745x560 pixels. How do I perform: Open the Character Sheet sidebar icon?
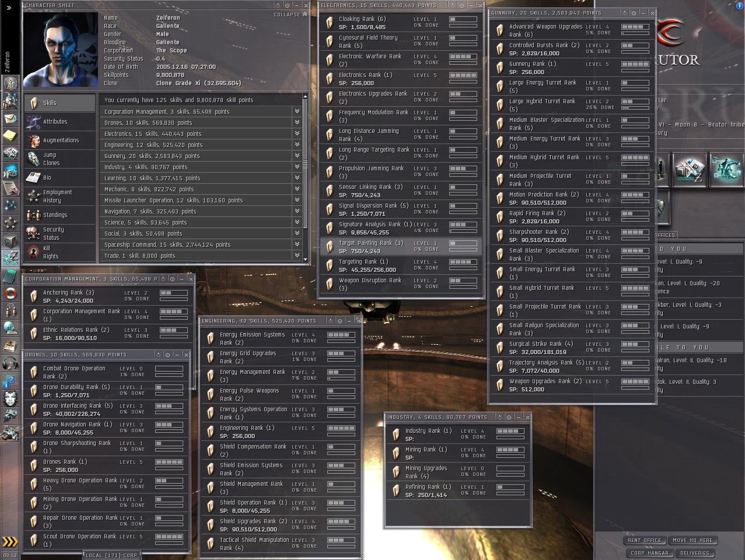[10, 83]
